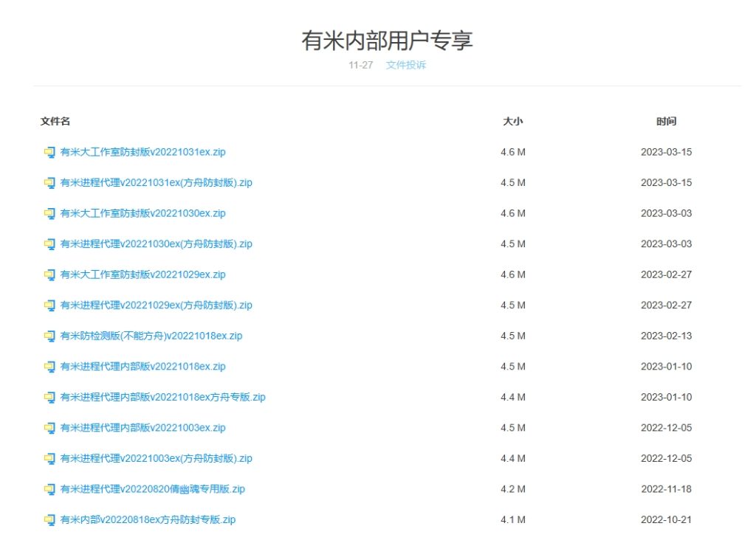Click date 2023-02-27 of 大工作室v20221029ex row

pos(667,274)
